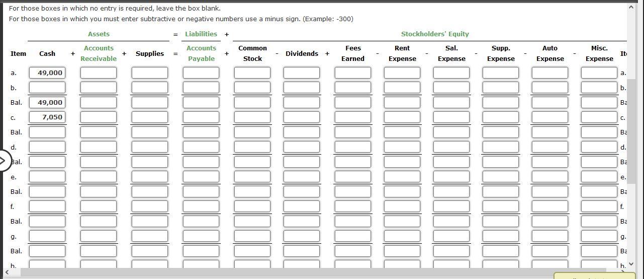
Task: Expand the side panel using the arrow button
Action: [3, 161]
